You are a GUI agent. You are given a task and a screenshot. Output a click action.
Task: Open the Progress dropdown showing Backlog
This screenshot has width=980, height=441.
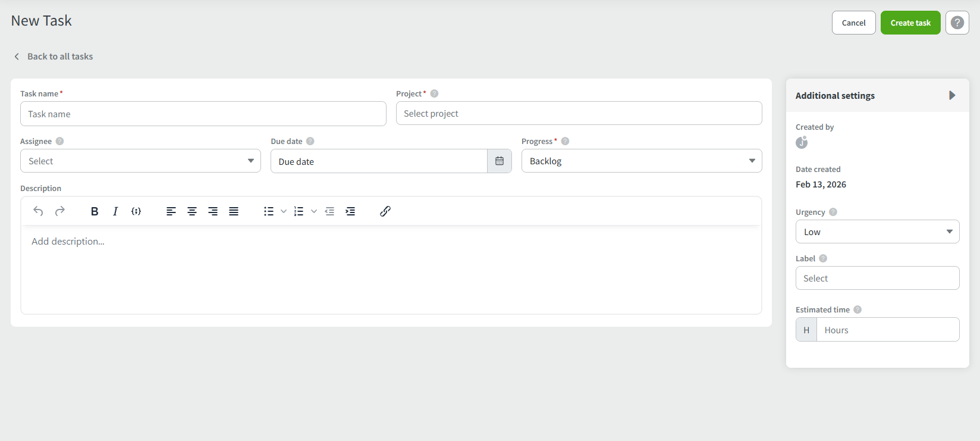point(641,161)
